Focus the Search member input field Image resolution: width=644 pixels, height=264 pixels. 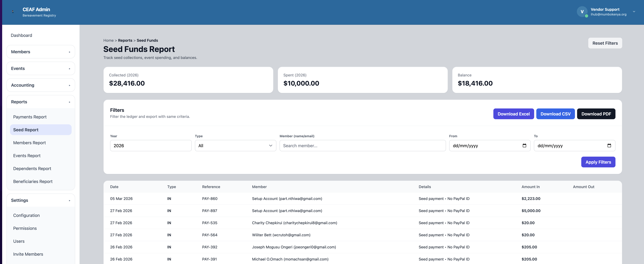tap(363, 145)
